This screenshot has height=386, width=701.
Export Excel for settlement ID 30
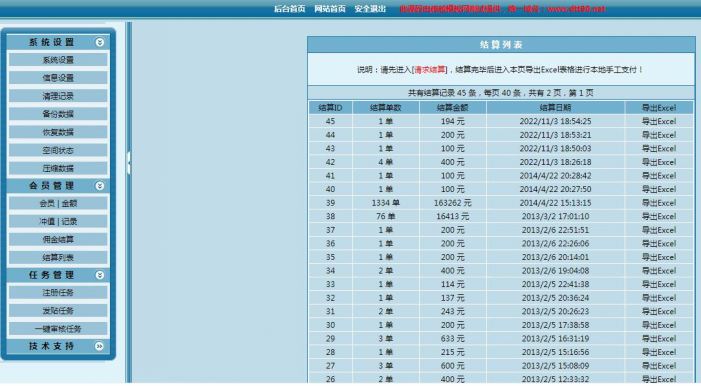(x=659, y=325)
